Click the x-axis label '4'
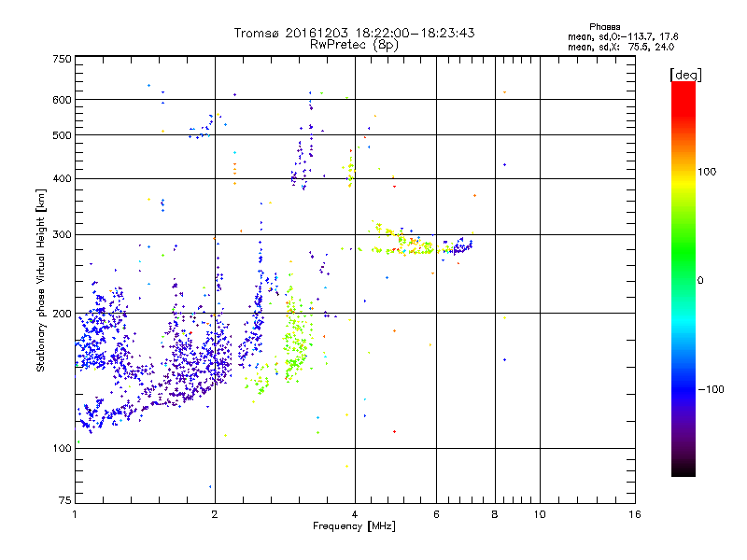The image size is (747, 560). pos(355,514)
